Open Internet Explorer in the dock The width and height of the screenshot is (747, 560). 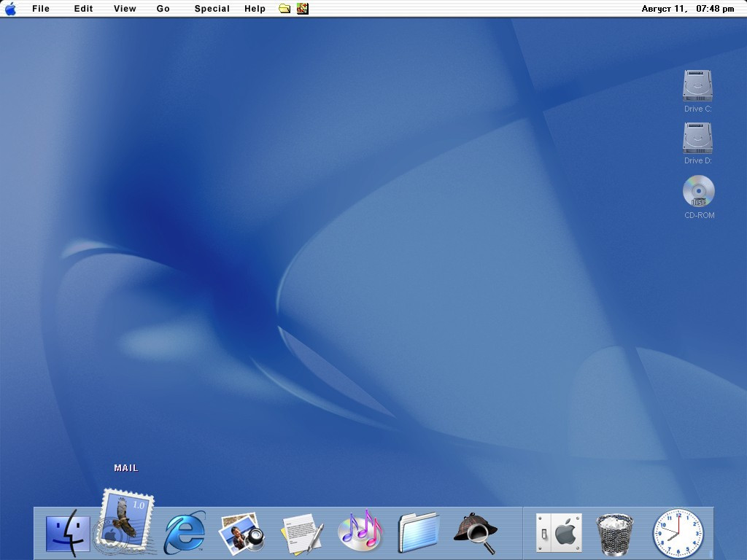(183, 533)
